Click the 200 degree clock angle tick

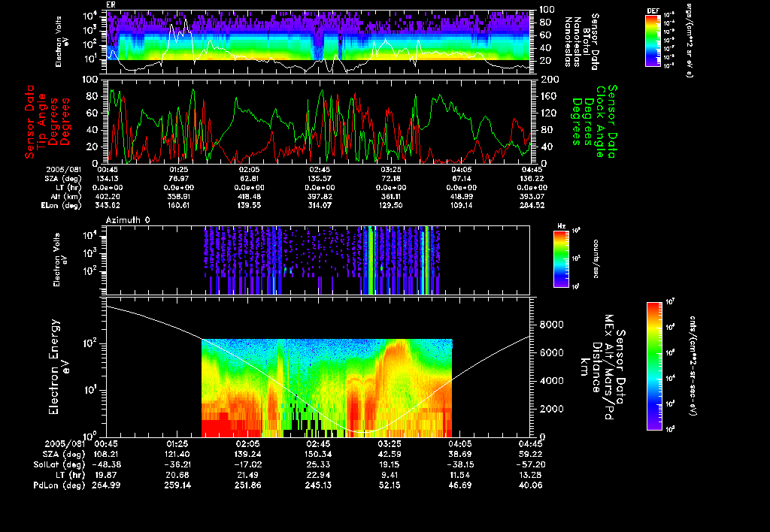[x=548, y=80]
